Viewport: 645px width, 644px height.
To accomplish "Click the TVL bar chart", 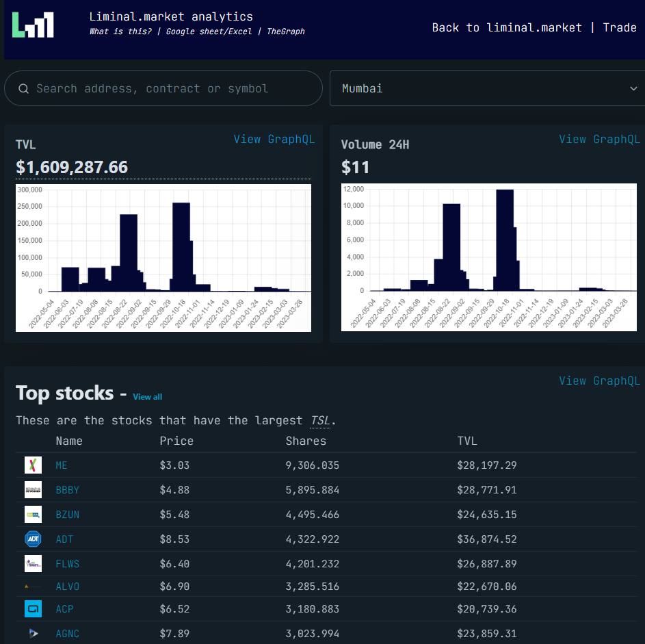I will click(x=163, y=258).
